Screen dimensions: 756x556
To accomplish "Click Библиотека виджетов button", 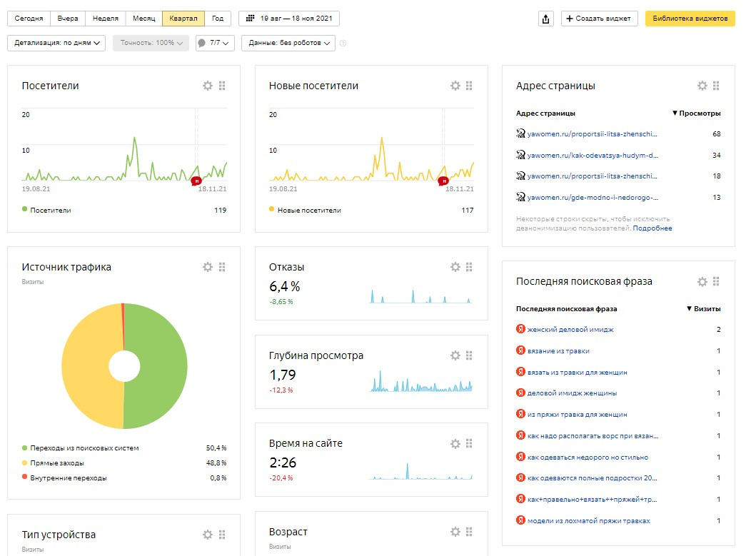I will (690, 19).
